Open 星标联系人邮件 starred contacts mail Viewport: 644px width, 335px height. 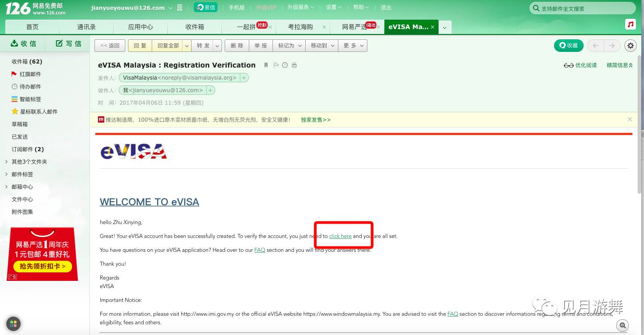coord(34,112)
